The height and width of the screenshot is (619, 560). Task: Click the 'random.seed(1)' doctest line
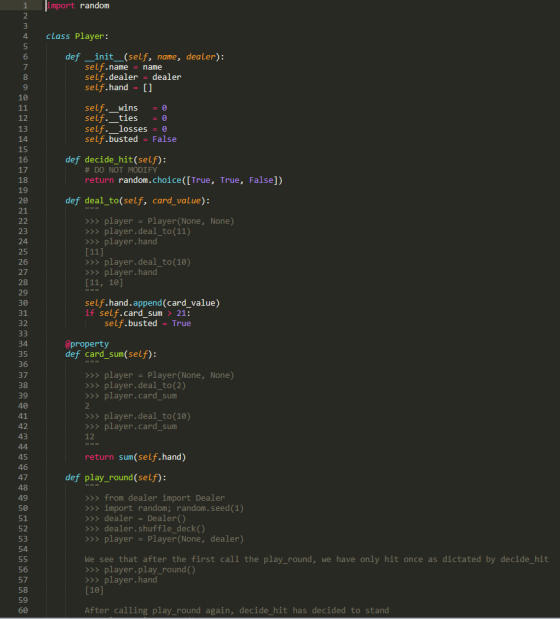tap(164, 508)
